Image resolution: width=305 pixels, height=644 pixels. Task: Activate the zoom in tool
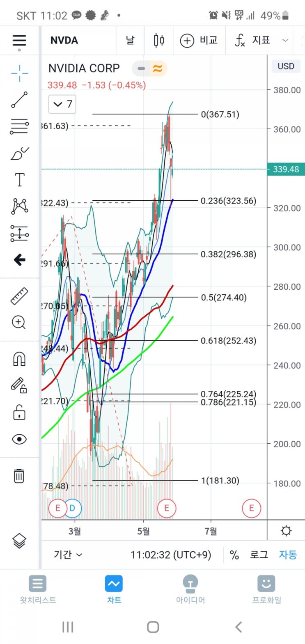point(19,323)
